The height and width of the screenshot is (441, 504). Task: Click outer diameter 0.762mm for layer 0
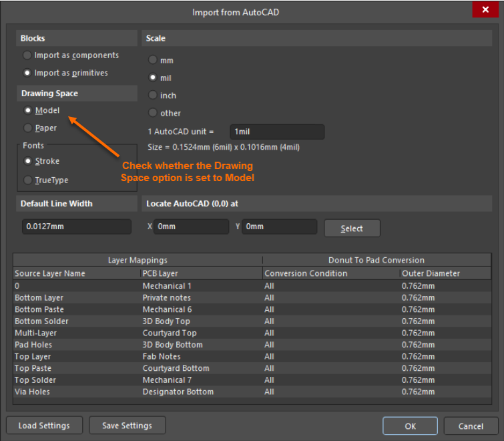(445, 286)
